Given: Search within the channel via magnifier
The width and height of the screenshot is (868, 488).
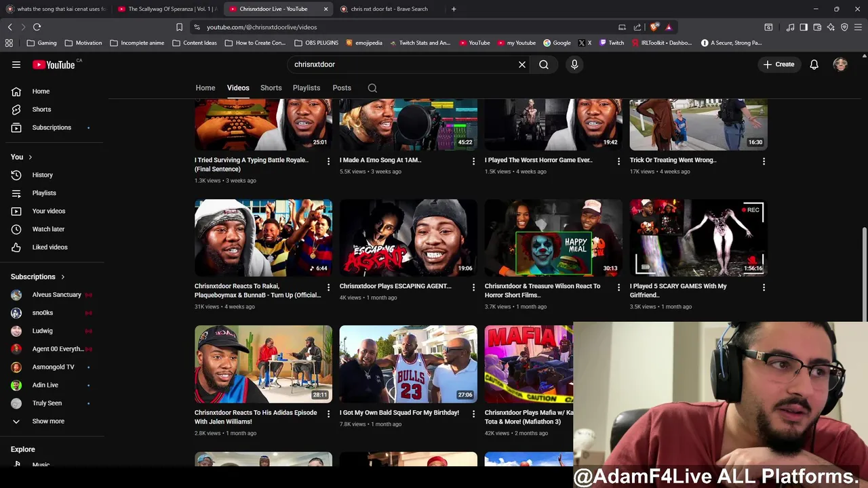Looking at the screenshot, I should point(372,88).
